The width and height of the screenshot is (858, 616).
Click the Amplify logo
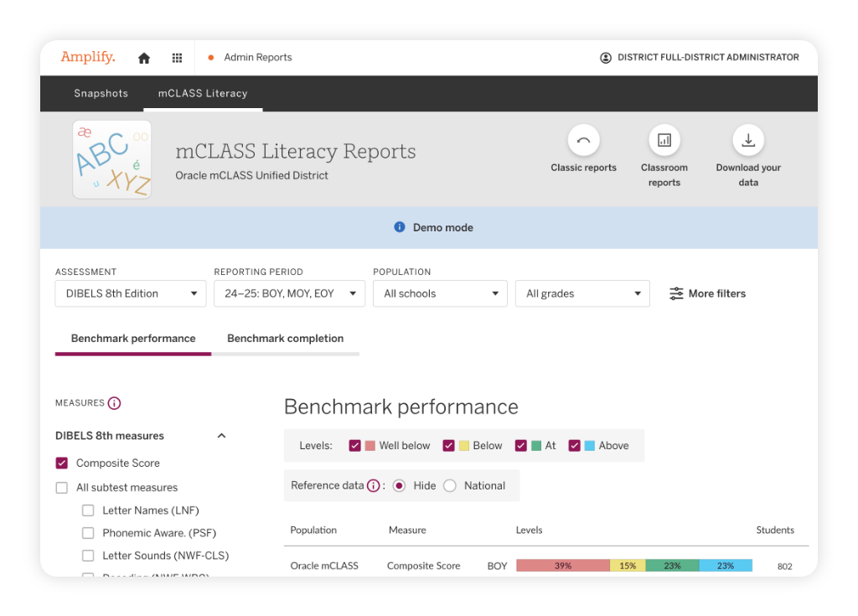click(x=87, y=57)
